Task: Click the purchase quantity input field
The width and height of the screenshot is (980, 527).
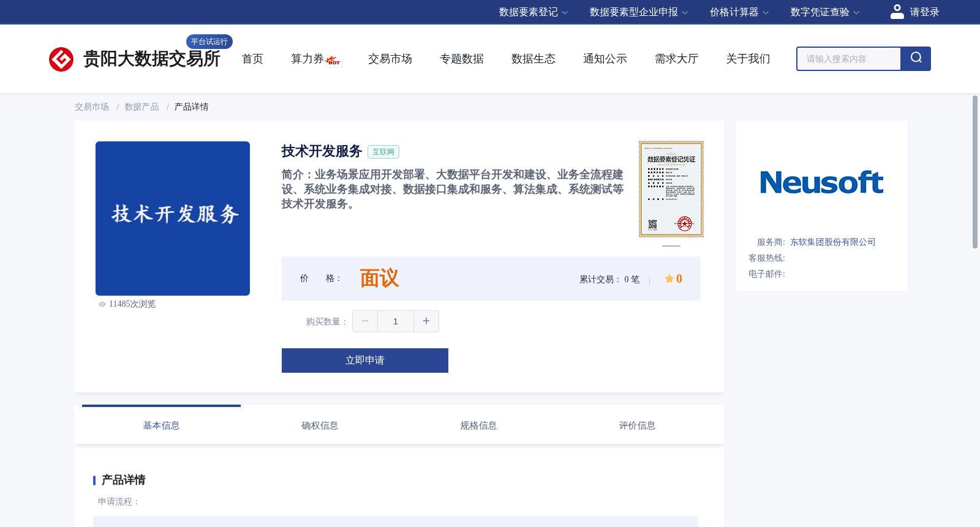Action: click(396, 321)
